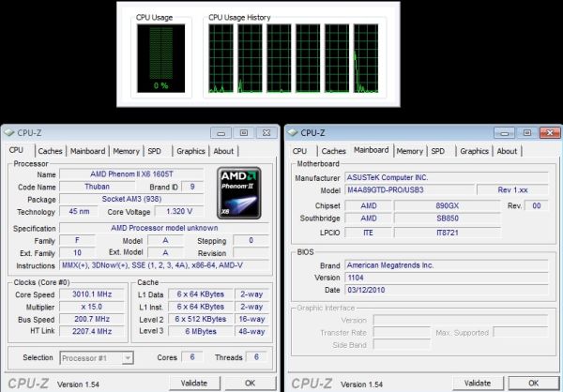Minimize the left CPU-Z window
Screen dimensions: 563x392
[x=221, y=133]
